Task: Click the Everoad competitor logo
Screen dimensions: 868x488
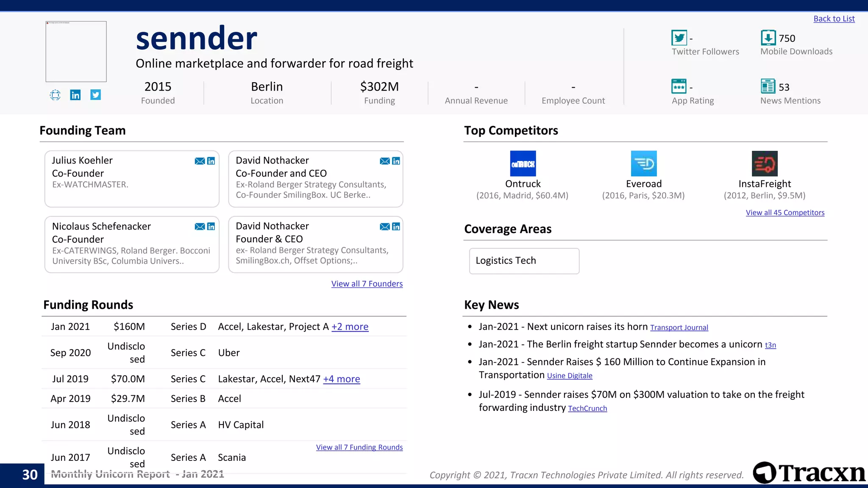Action: click(x=644, y=164)
